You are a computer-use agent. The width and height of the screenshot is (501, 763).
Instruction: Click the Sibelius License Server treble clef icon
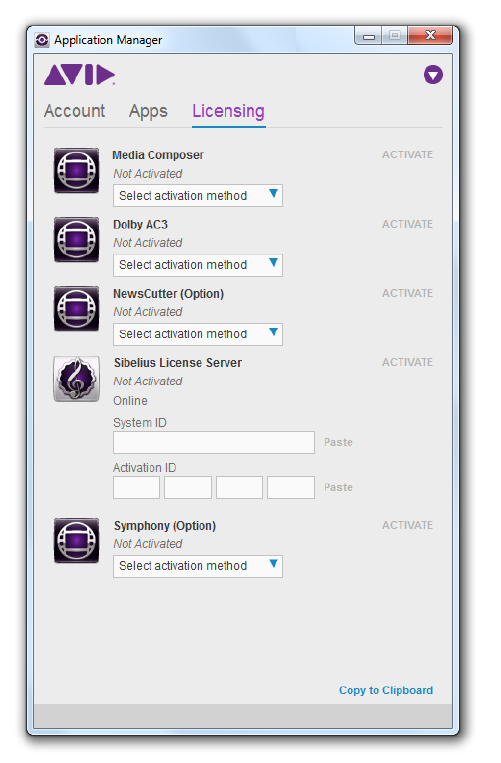(x=76, y=379)
